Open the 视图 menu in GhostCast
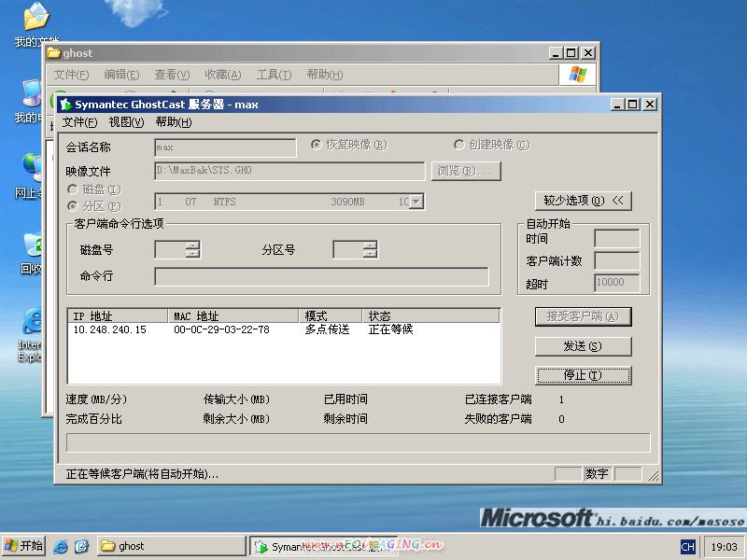 [x=126, y=122]
